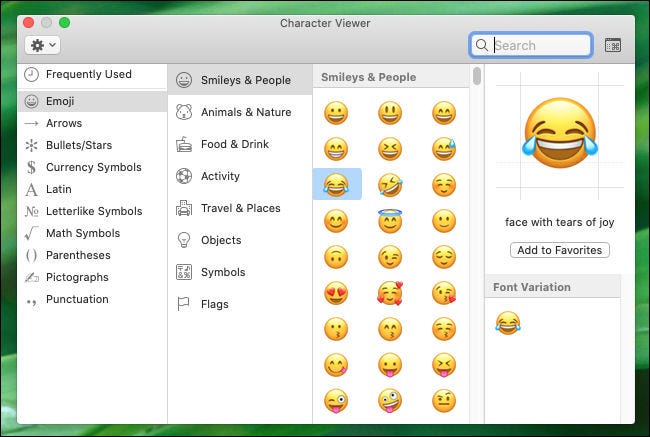This screenshot has height=437, width=650.
Task: Select the heart eyes emoji
Action: [x=336, y=293]
